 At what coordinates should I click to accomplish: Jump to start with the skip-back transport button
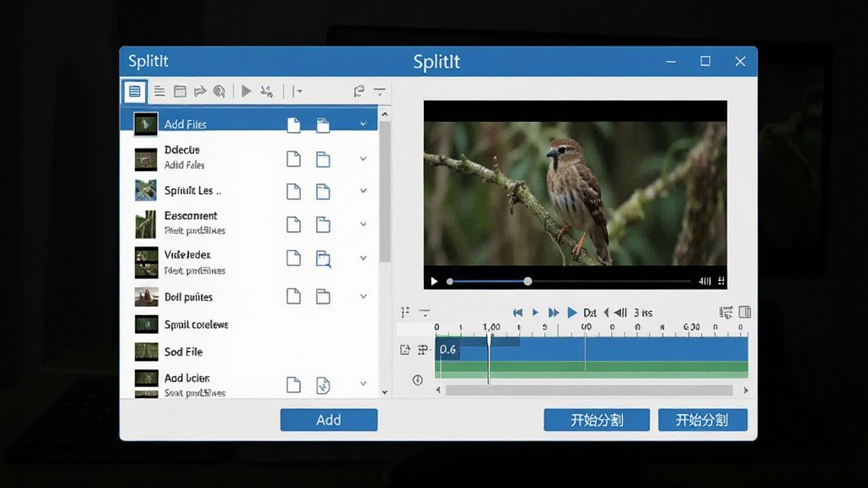[x=518, y=313]
